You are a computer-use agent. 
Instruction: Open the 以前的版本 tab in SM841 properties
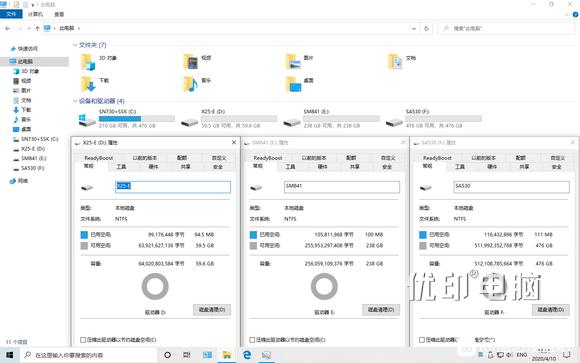tap(314, 158)
